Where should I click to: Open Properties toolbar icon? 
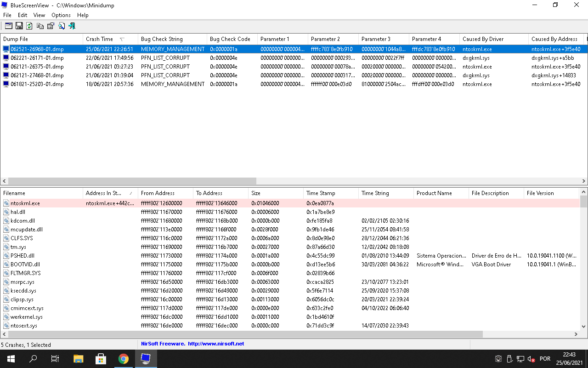coord(51,26)
